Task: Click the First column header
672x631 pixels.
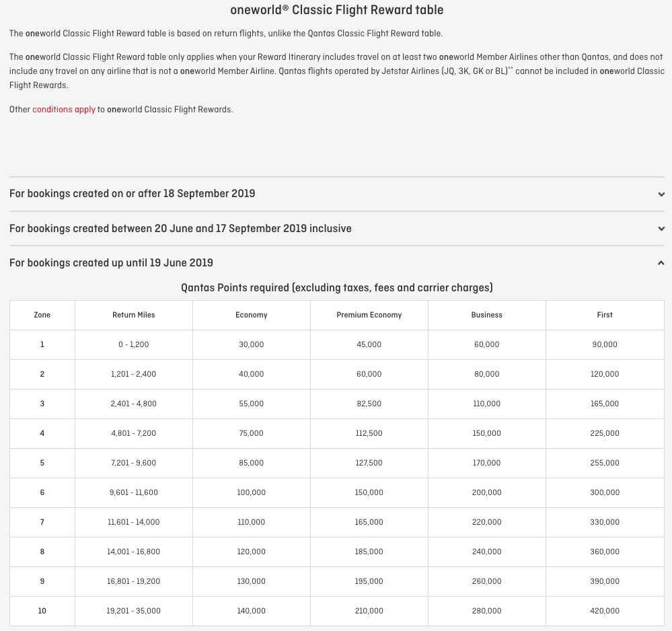Action: pos(605,315)
